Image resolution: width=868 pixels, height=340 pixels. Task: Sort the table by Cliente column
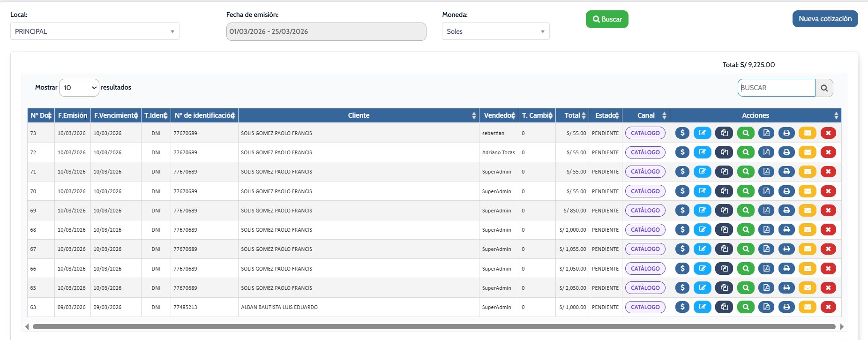[x=359, y=115]
